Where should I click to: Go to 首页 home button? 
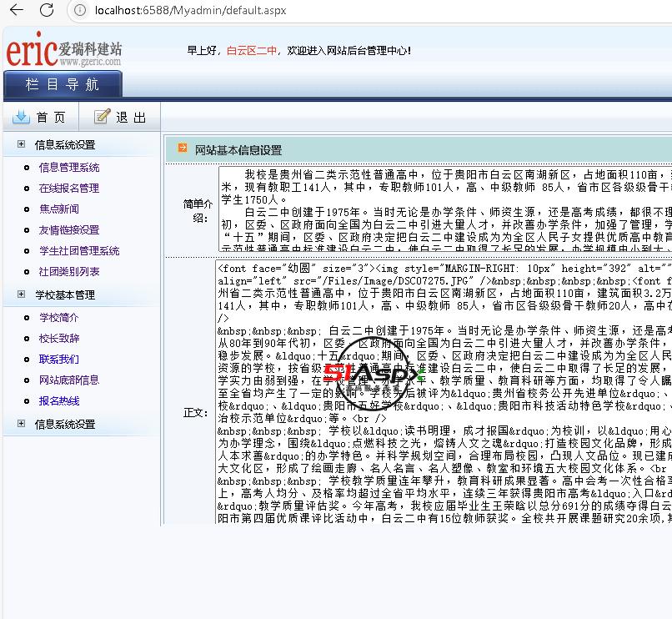(41, 117)
